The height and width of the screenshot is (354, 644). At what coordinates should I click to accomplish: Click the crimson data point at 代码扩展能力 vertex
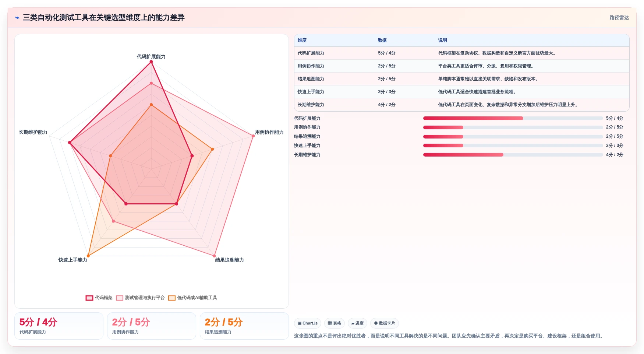point(151,62)
